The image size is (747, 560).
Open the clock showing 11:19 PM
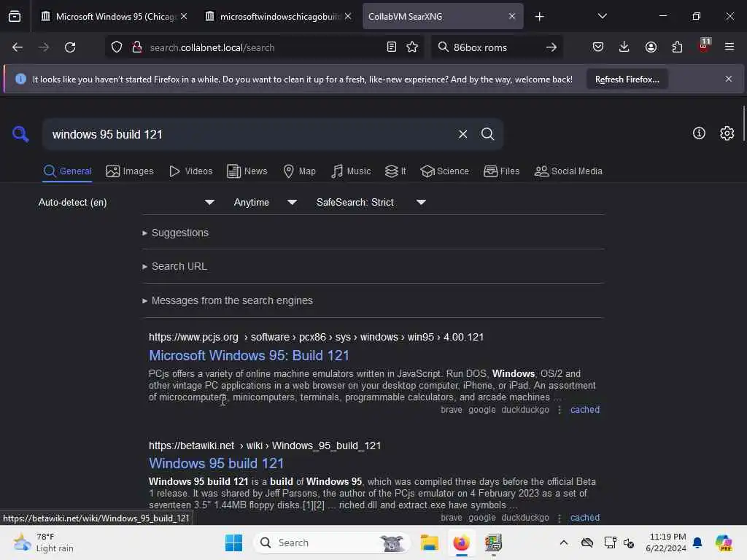(665, 542)
